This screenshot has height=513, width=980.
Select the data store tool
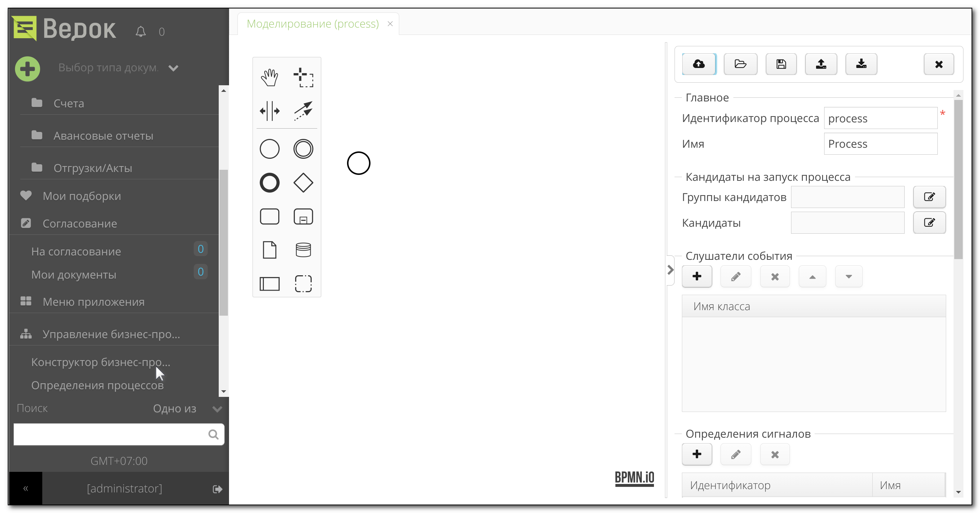pos(303,250)
